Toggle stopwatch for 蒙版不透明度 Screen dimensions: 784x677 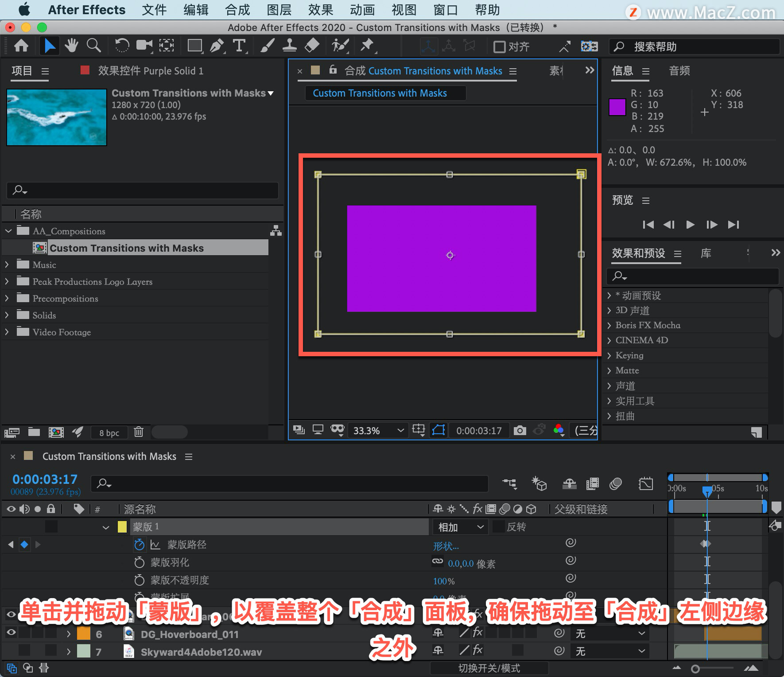pyautogui.click(x=139, y=580)
